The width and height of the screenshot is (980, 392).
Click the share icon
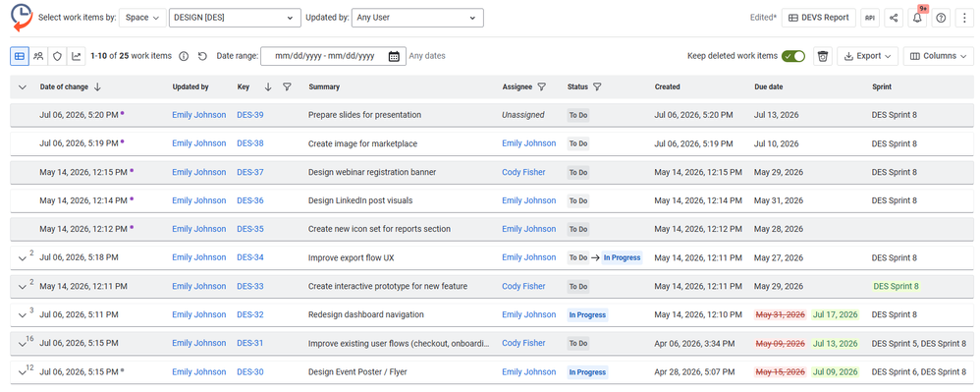click(894, 18)
